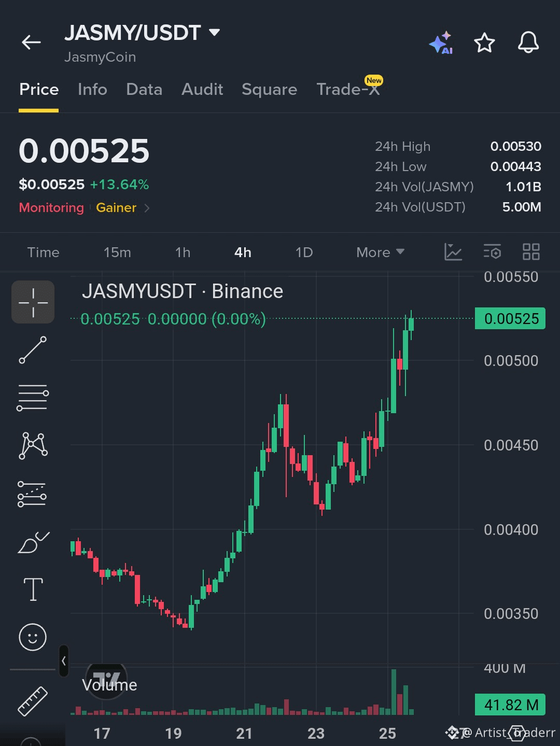Collapse the drawing toolbar arrow handle
Image resolution: width=560 pixels, height=746 pixels.
tap(64, 661)
